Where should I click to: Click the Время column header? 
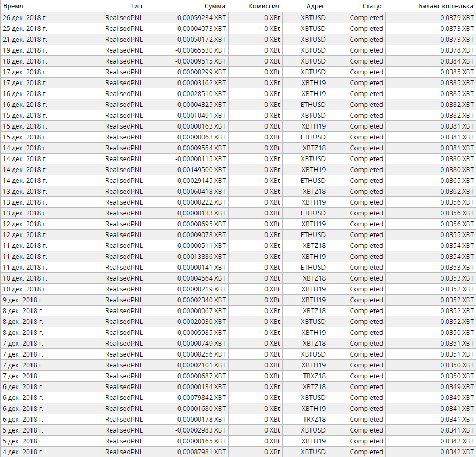click(x=13, y=6)
